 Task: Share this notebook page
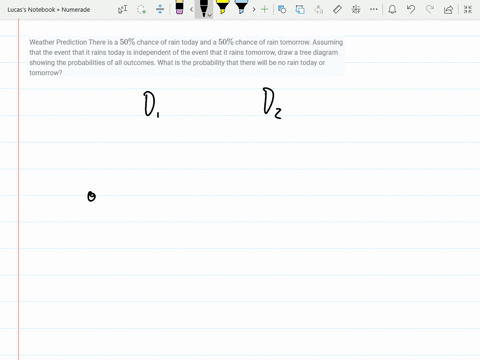[449, 9]
